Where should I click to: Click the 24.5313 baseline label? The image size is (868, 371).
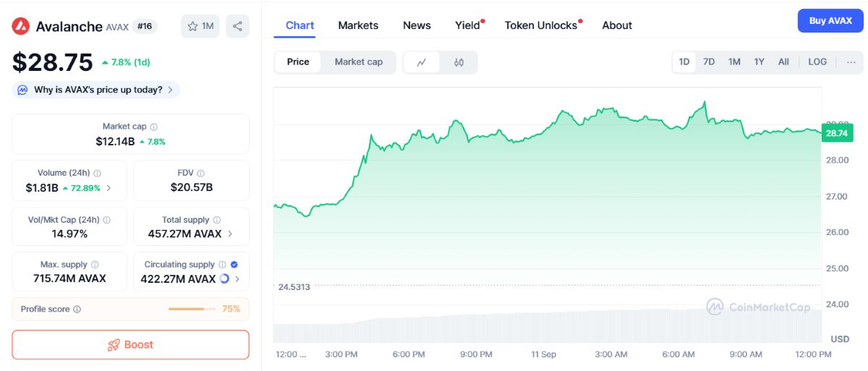coord(294,287)
